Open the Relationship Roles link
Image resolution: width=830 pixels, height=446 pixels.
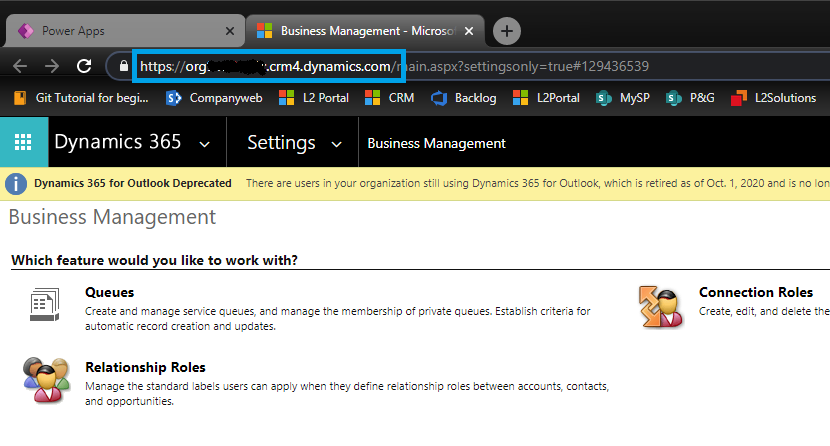point(145,367)
